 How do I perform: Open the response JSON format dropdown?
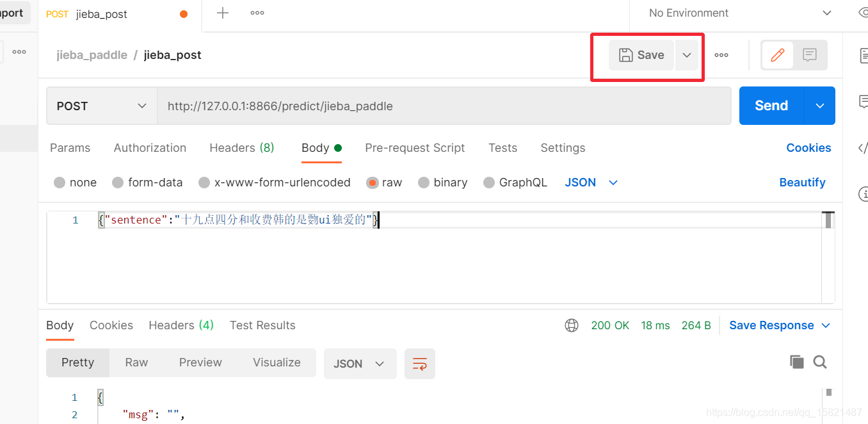(x=360, y=364)
